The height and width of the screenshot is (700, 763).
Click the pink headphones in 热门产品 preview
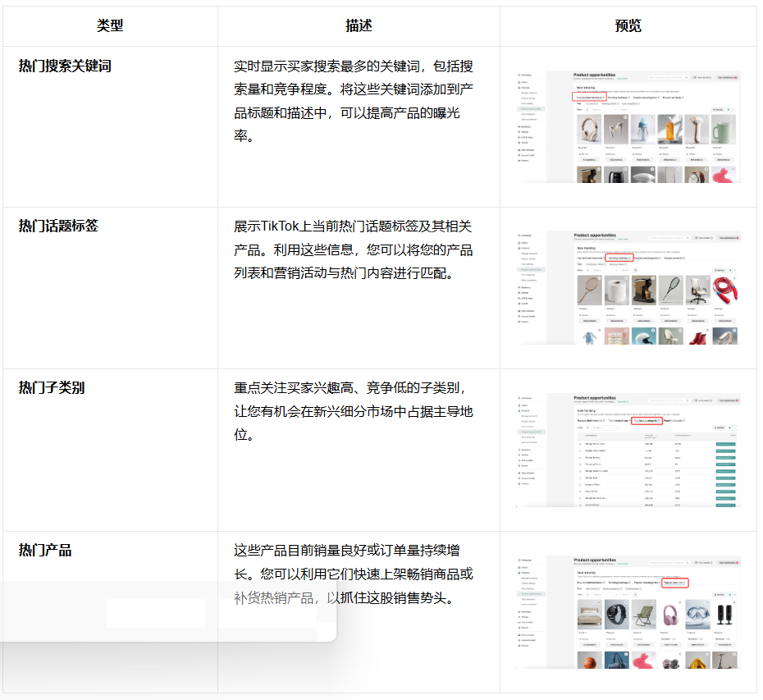point(669,615)
